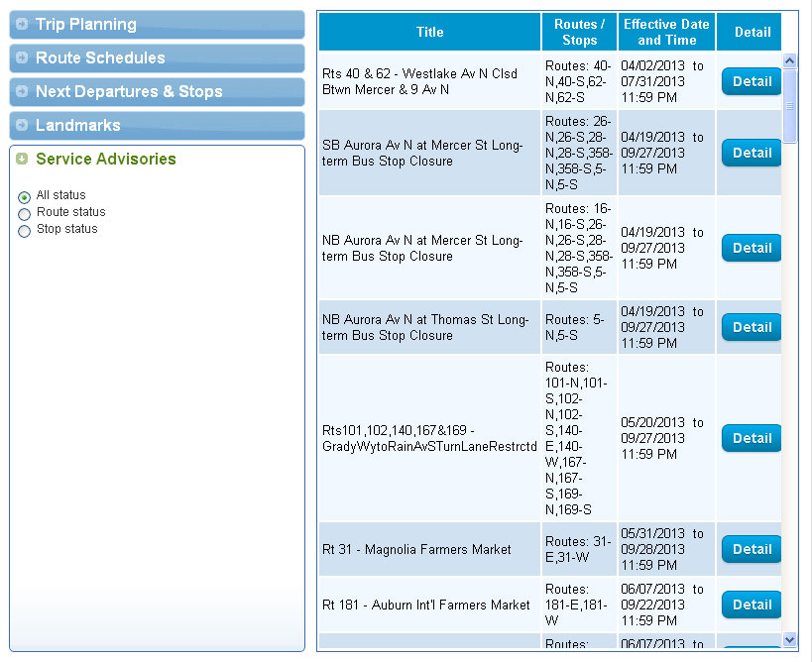The image size is (812, 662).
Task: Click title 'SB Aurora Av N at Mercer St Long-term'
Action: [x=422, y=153]
